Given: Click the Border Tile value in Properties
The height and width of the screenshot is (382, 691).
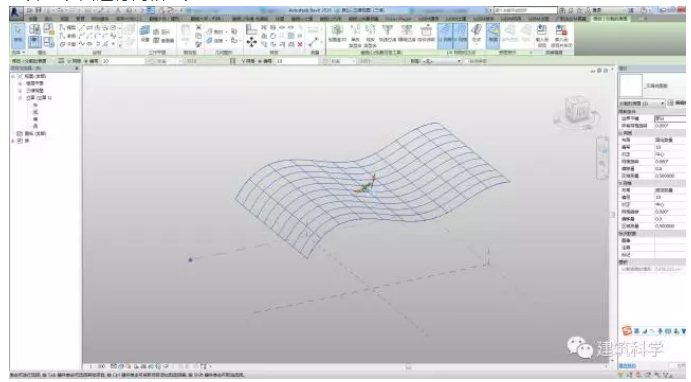Looking at the screenshot, I should point(669,119).
